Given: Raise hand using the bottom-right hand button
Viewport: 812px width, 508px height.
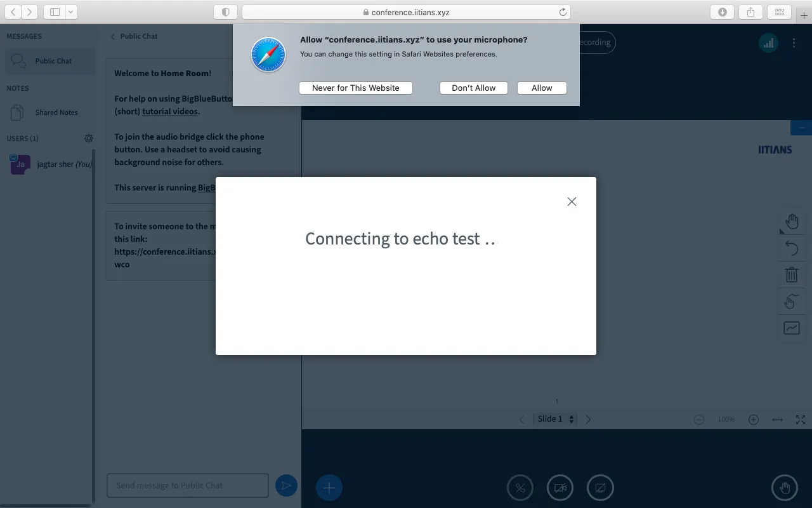Looking at the screenshot, I should click(x=785, y=488).
